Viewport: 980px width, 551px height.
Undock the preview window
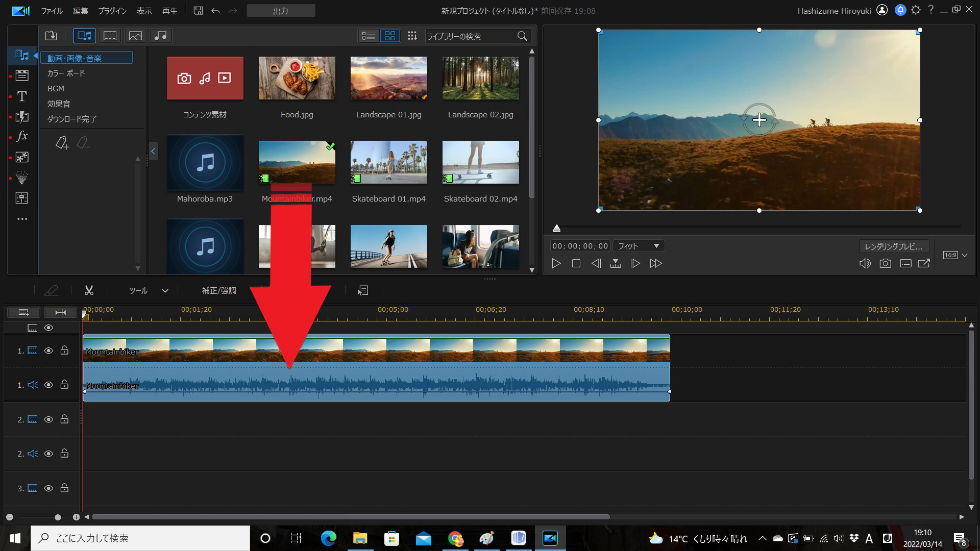924,264
